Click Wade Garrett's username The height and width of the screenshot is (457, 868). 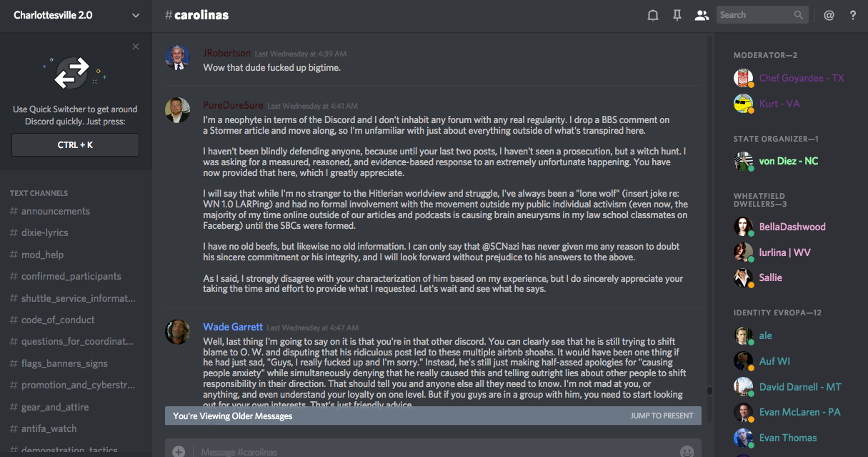coord(233,327)
